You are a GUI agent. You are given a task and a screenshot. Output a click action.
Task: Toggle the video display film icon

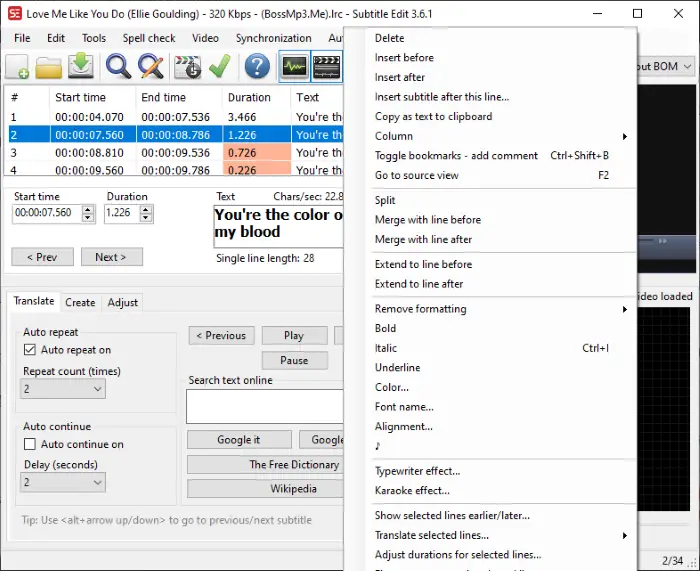point(327,67)
